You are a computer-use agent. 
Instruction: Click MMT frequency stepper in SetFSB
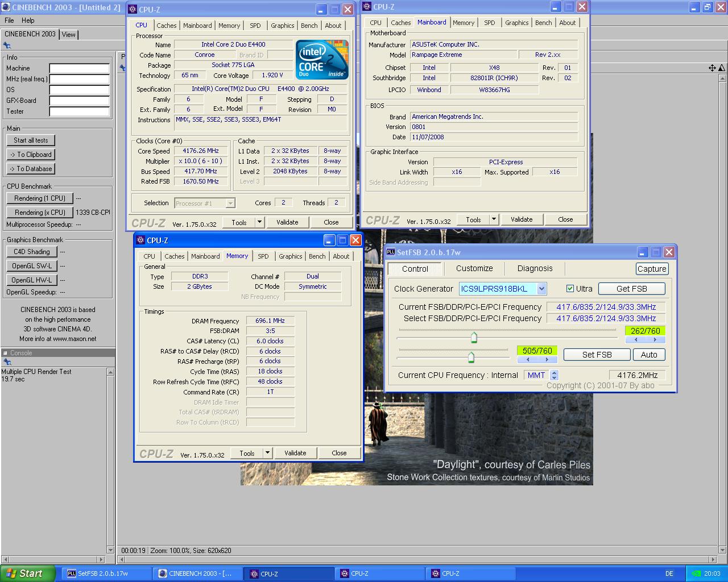click(555, 375)
